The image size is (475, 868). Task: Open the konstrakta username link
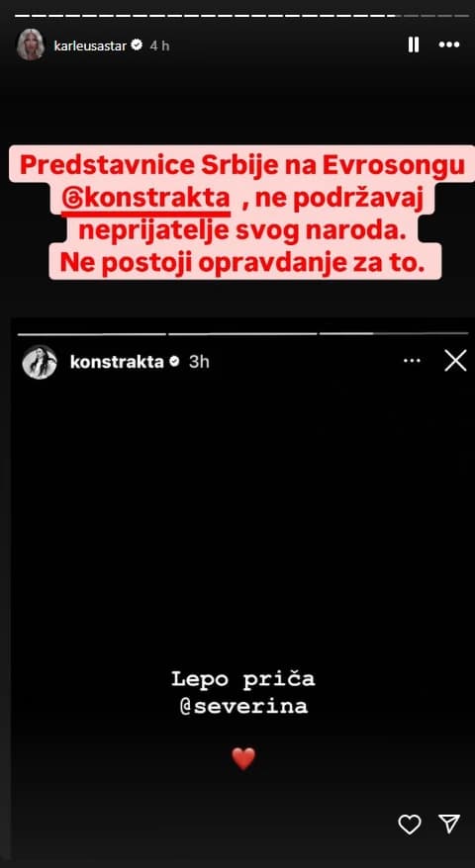(117, 362)
